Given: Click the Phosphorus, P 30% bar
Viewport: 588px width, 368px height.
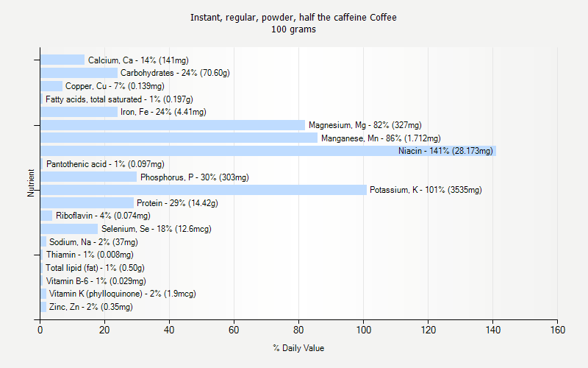Looking at the screenshot, I should click(x=88, y=177).
